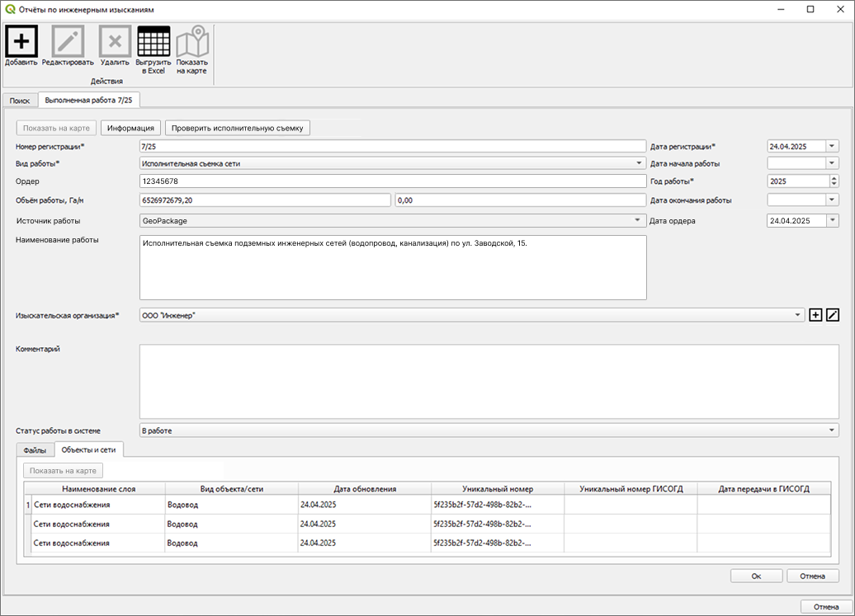This screenshot has height=616, width=855.
Task: Expand the Статус работы в системе dropdown
Action: (832, 430)
